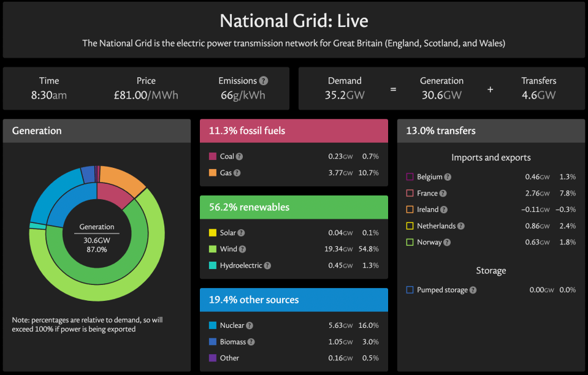
Task: Click the help icon beside Gas
Action: pyautogui.click(x=237, y=173)
